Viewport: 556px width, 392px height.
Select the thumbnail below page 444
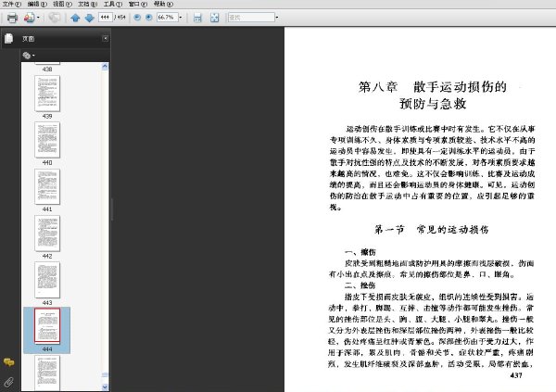[x=47, y=373]
